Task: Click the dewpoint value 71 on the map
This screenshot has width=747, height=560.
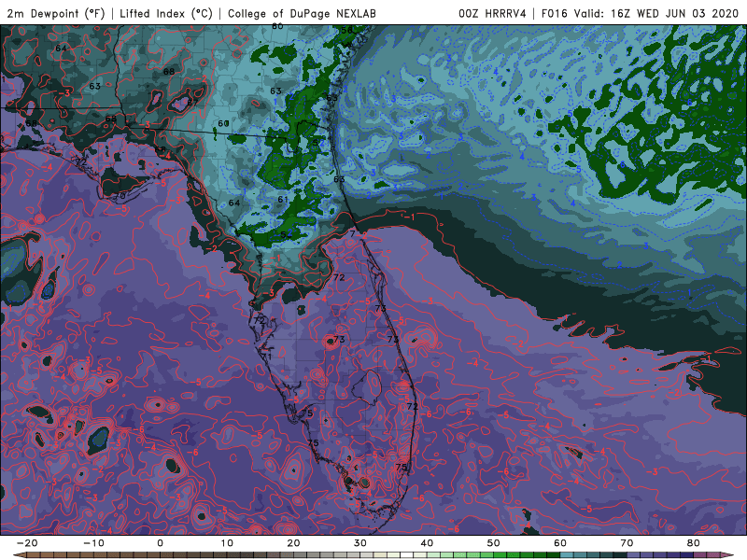Action: (x=266, y=357)
